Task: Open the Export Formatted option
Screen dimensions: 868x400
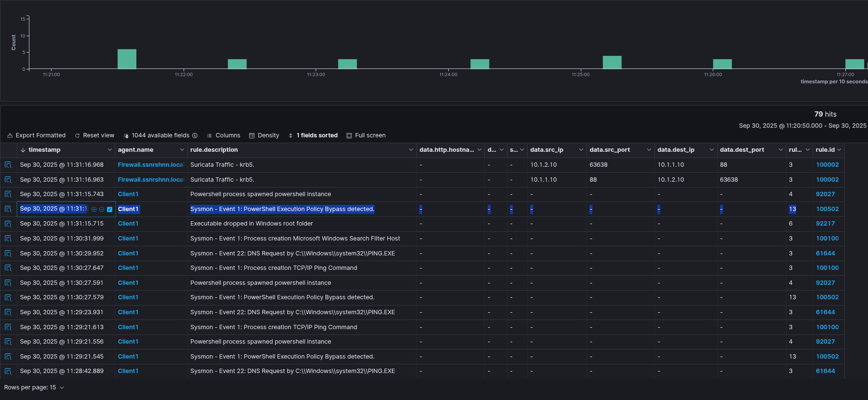Action: (37, 135)
